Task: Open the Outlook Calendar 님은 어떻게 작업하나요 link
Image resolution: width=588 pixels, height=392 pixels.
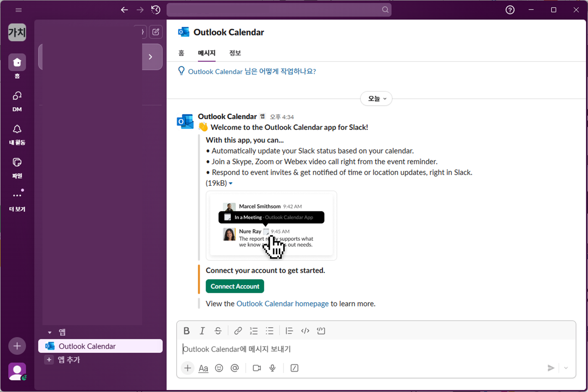Action: tap(252, 71)
